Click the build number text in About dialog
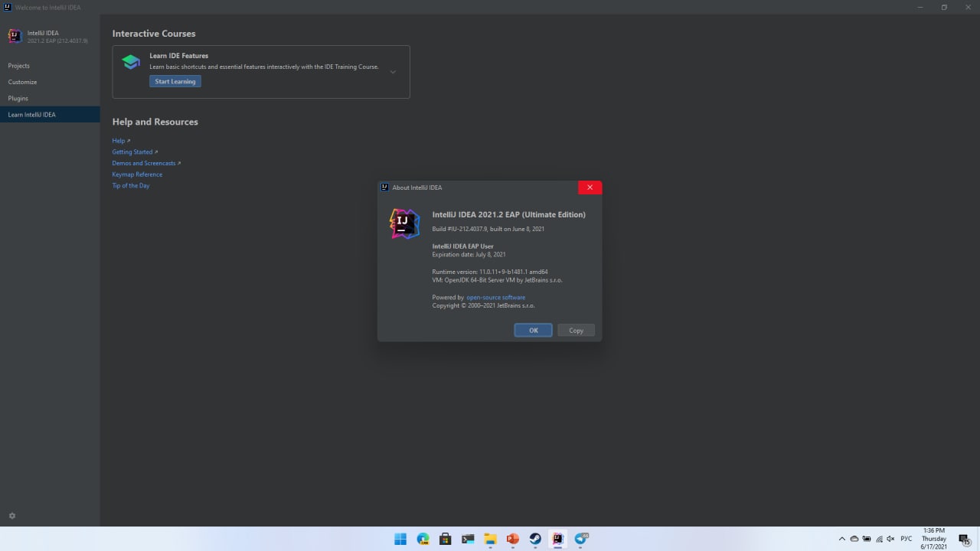The width and height of the screenshot is (980, 551). tap(488, 229)
